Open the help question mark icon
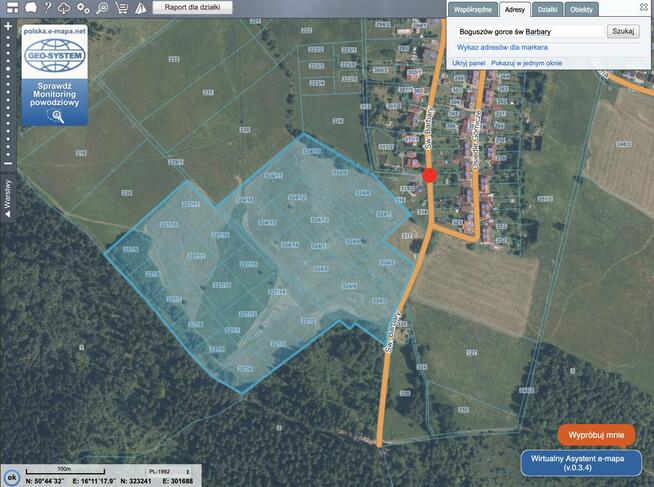 pos(47,7)
